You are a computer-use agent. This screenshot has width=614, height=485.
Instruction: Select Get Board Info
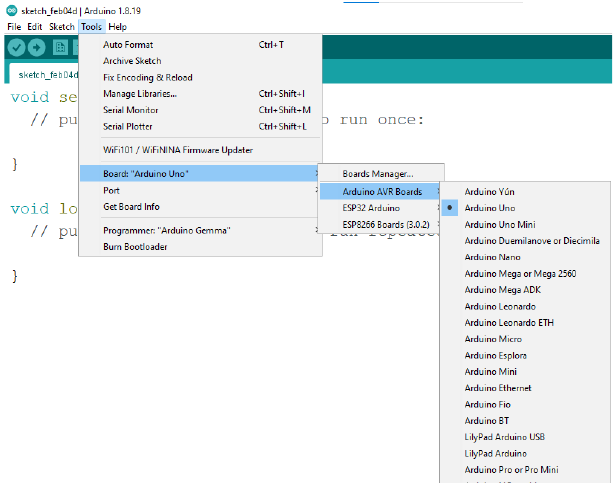(x=200, y=207)
